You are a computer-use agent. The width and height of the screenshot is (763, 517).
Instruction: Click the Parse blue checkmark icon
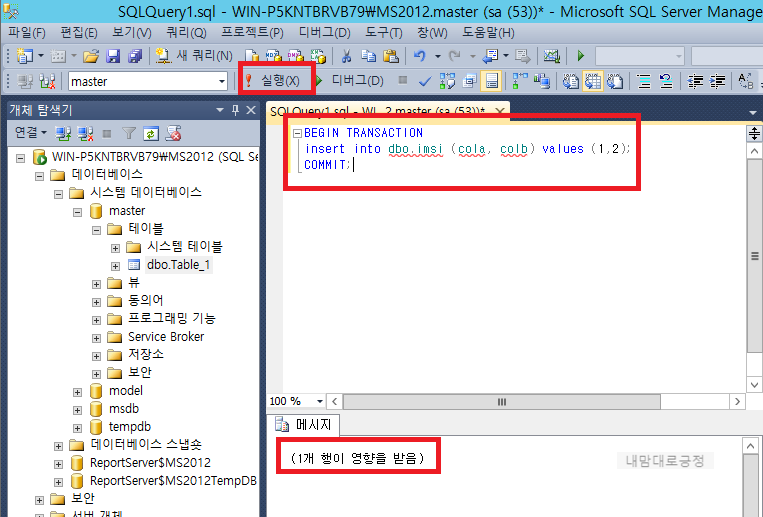pyautogui.click(x=425, y=81)
